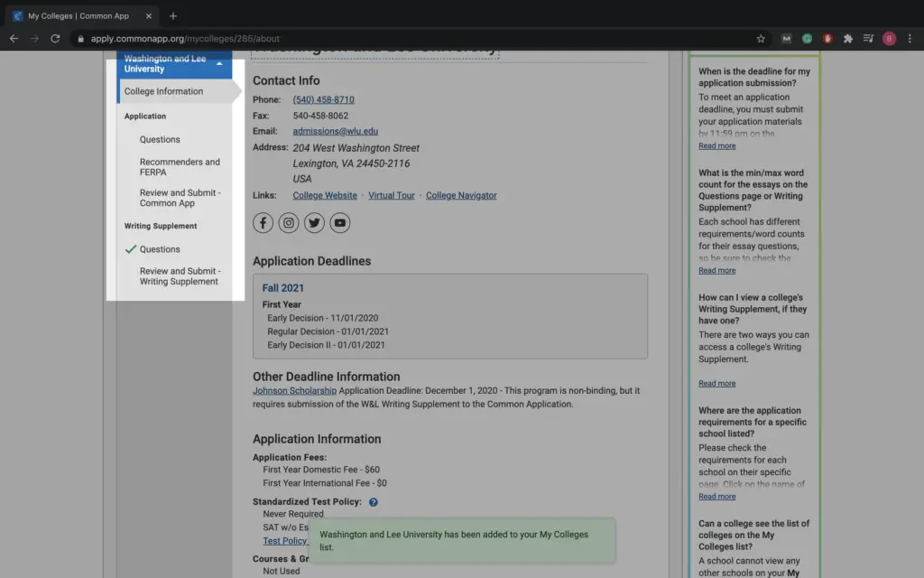Open Review and Submit - Writing Supplement

pyautogui.click(x=180, y=276)
